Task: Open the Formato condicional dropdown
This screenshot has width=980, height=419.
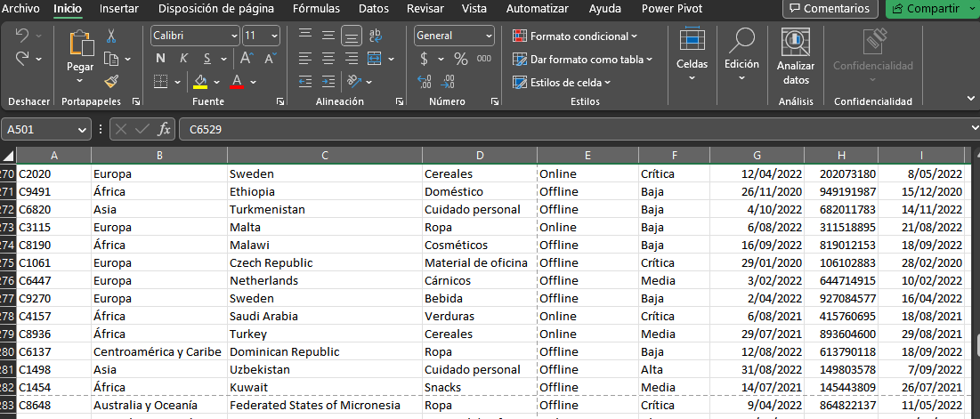Action: click(575, 36)
